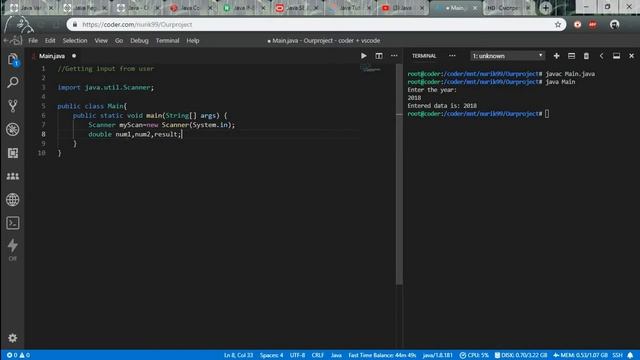Open the Debug menu
This screenshot has height=360, width=640.
point(139,40)
